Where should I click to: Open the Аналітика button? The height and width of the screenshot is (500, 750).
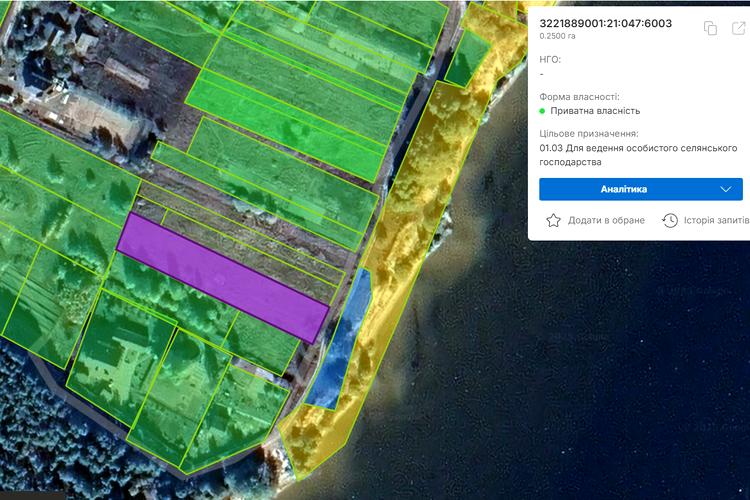coord(640,189)
